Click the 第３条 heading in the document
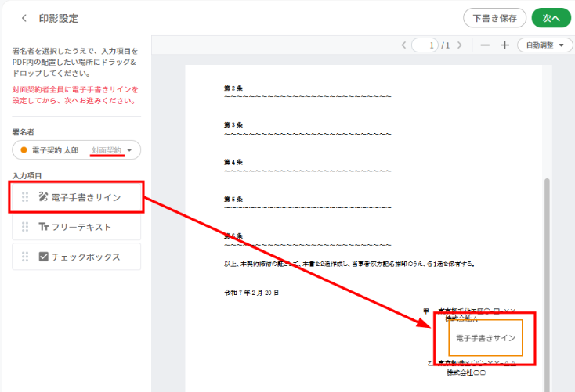 point(233,125)
